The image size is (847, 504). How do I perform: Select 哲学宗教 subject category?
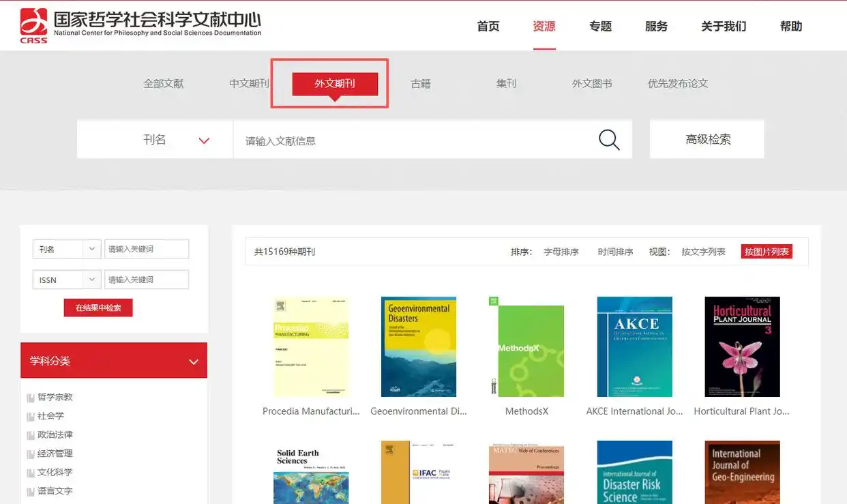point(55,397)
